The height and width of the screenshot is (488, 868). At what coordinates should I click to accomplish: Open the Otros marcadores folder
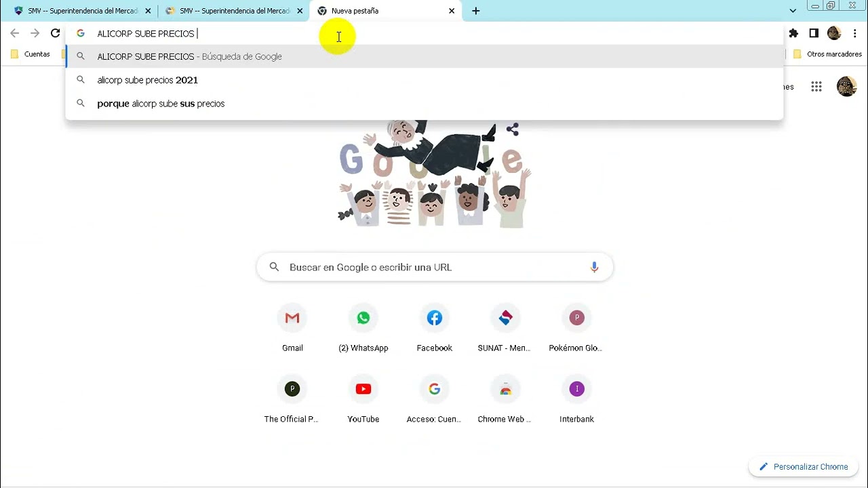(827, 54)
